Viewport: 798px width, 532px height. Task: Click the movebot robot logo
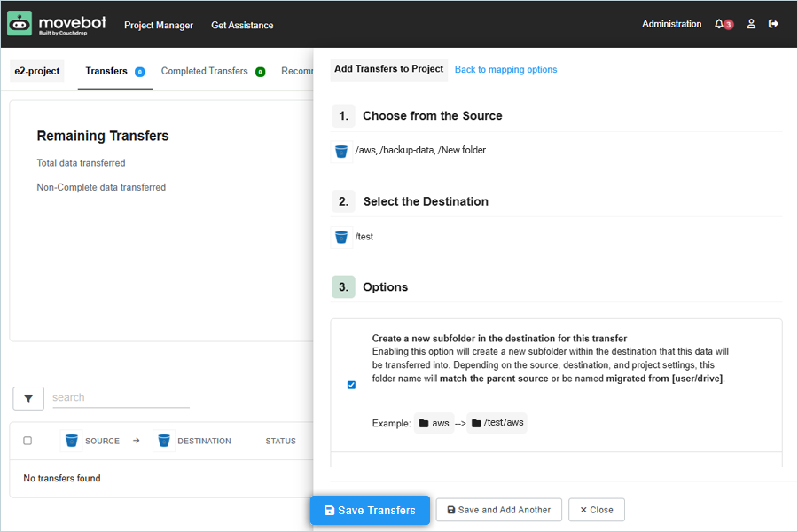[20, 24]
